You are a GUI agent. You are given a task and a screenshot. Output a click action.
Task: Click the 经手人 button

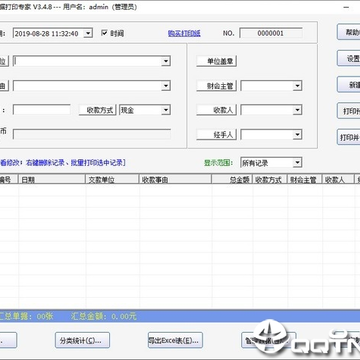click(217, 135)
